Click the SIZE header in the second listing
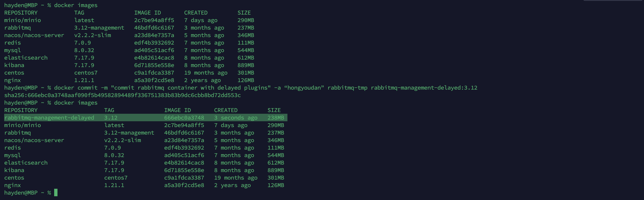The width and height of the screenshot is (644, 200). point(274,110)
